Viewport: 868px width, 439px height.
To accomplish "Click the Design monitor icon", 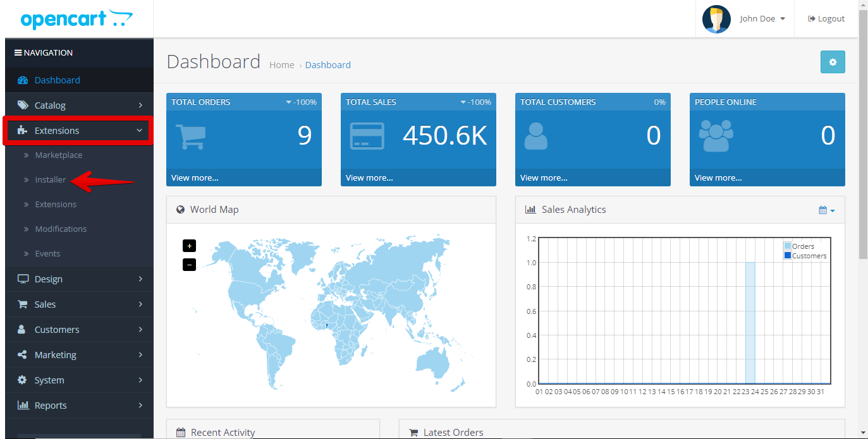I will point(23,279).
